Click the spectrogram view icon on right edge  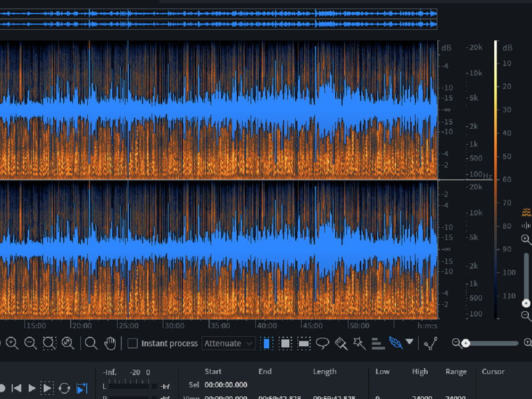coord(526,212)
